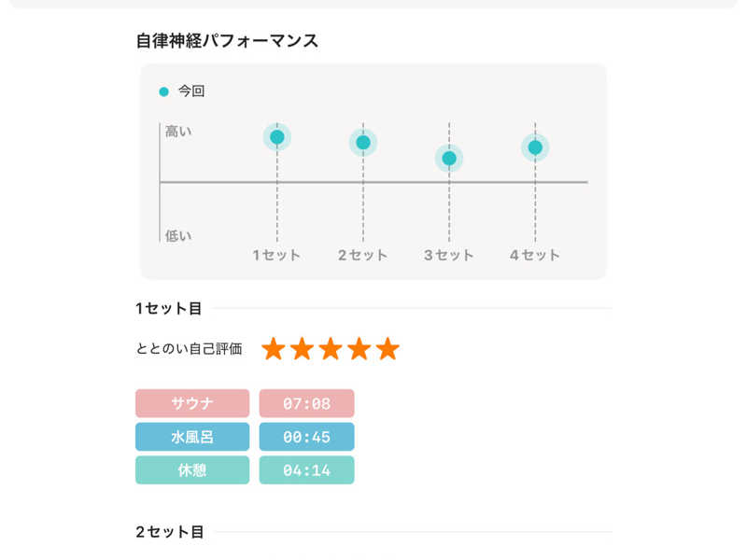The height and width of the screenshot is (560, 747).
Task: Click the third self-rating star
Action: point(331,349)
